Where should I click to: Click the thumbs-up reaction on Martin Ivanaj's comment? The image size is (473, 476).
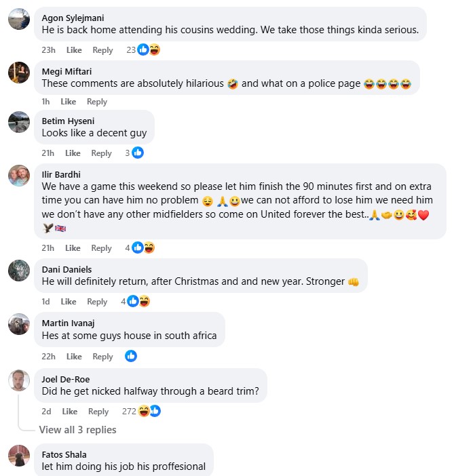pos(131,356)
